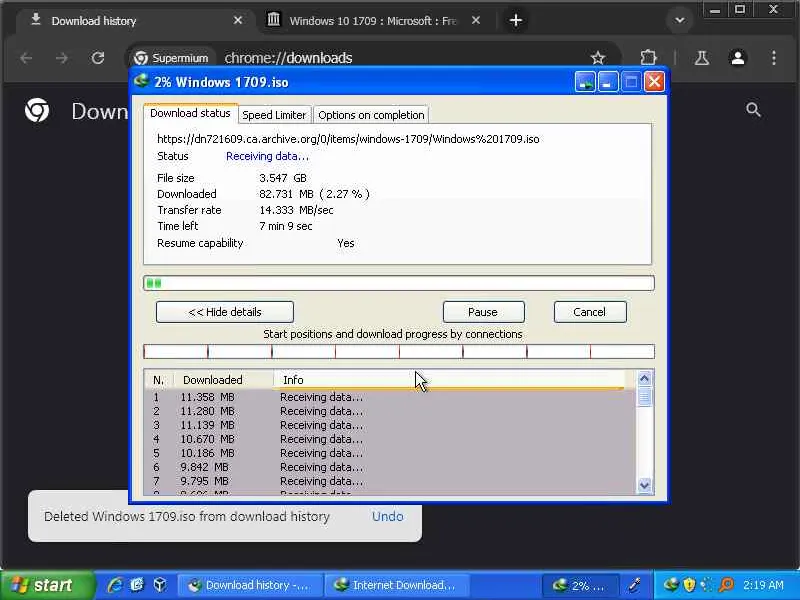Viewport: 800px width, 600px height.
Task: Click the Downloaded column header
Action: click(x=223, y=380)
